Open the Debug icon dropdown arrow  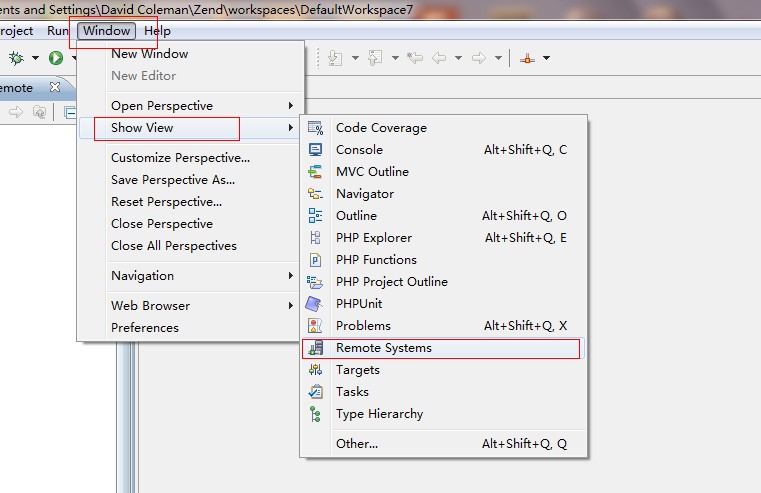click(x=35, y=58)
